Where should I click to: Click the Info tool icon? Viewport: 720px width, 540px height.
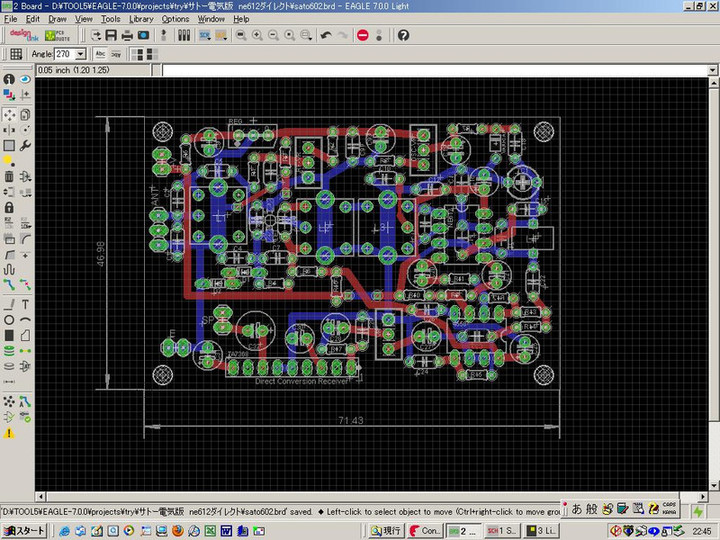(9, 79)
